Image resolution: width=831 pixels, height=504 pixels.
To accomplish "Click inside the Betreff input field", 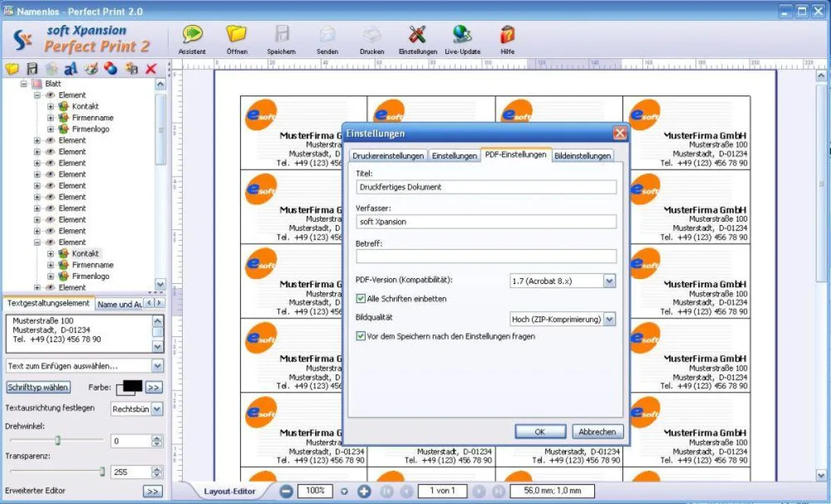I will (485, 258).
